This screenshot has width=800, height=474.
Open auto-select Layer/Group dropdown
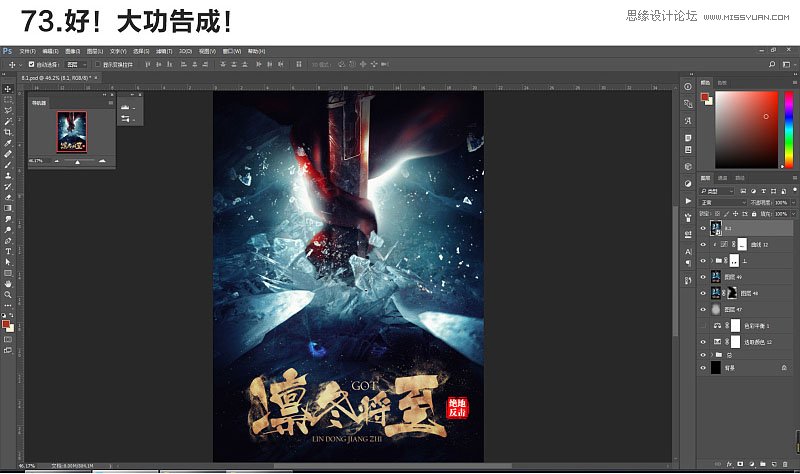77,64
